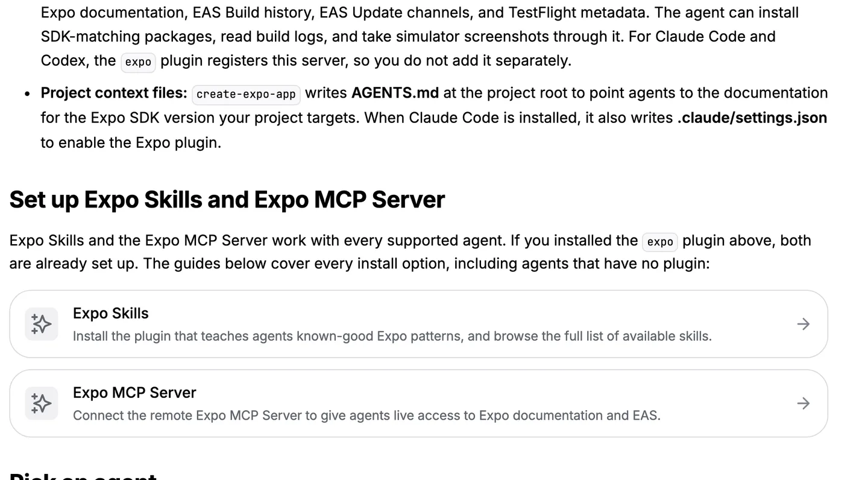Viewport: 868px width, 480px height.
Task: Click the arrow on the Expo MCP Server card
Action: [803, 403]
